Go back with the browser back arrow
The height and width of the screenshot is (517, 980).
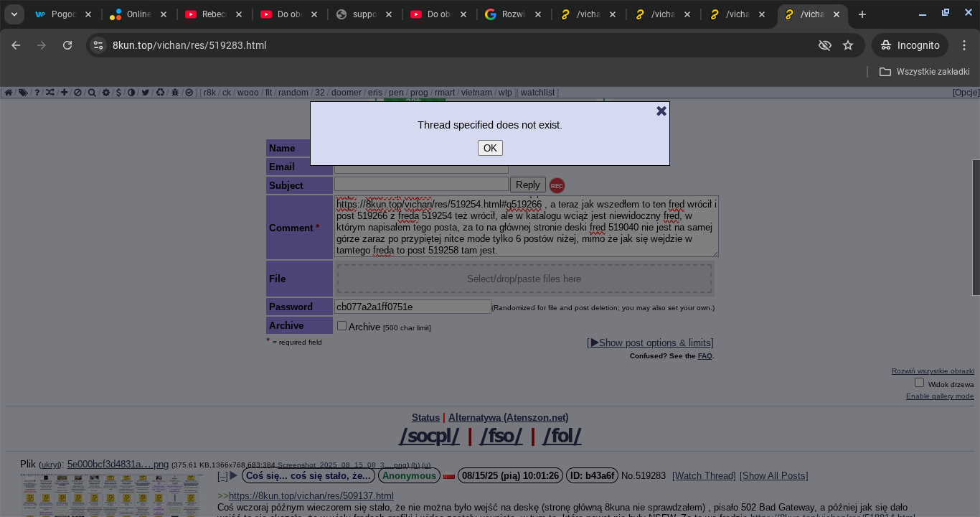click(16, 45)
